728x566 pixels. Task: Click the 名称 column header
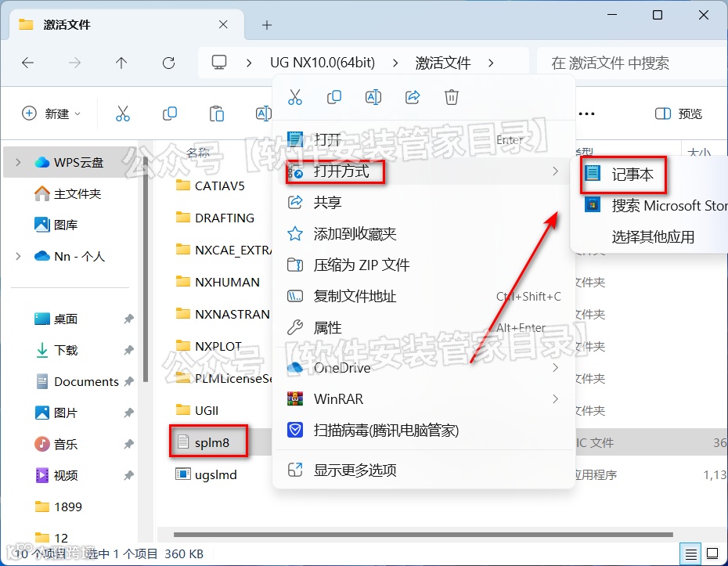click(x=198, y=152)
